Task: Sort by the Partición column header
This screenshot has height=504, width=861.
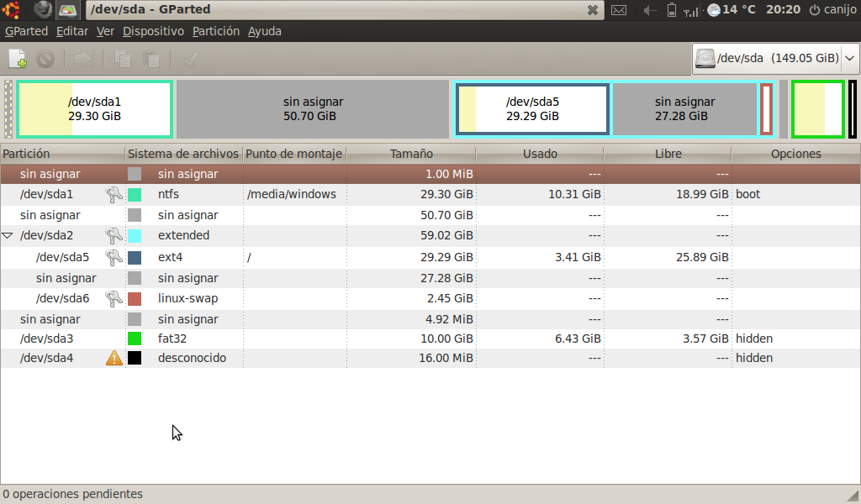Action: coord(62,154)
